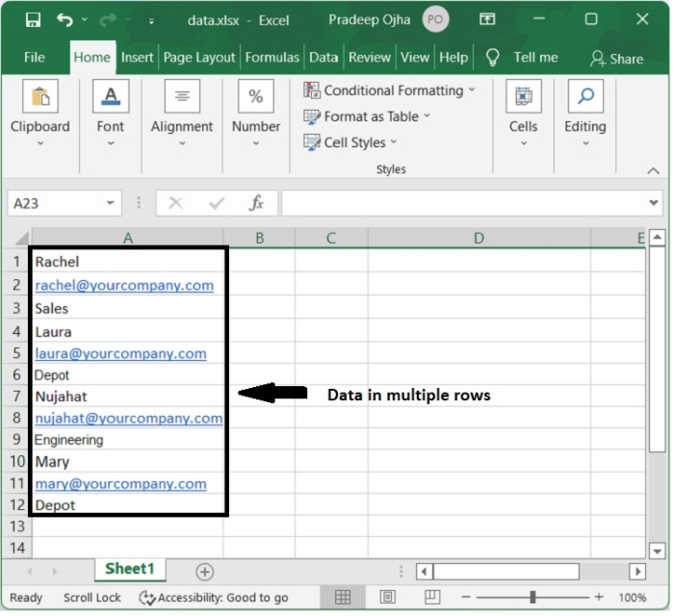The height and width of the screenshot is (616, 674).
Task: Add a new sheet with plus button
Action: tap(204, 572)
